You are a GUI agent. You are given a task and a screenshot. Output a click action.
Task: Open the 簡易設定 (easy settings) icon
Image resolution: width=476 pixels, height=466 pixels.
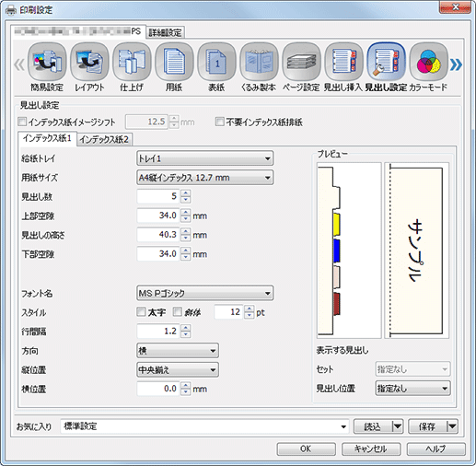pyautogui.click(x=47, y=62)
